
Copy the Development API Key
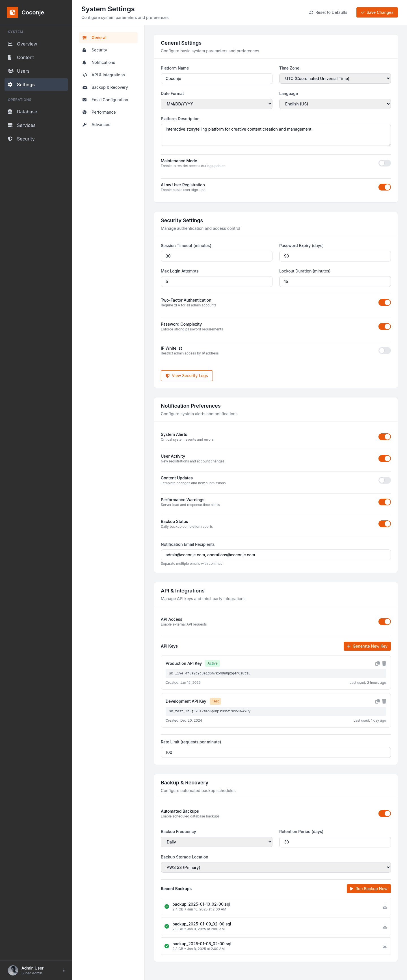pyautogui.click(x=377, y=701)
